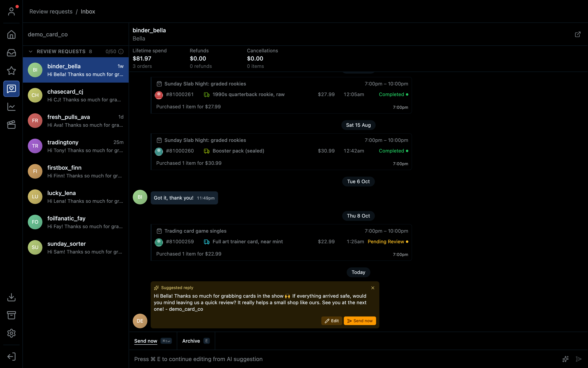Click the download icon in sidebar

(11, 297)
